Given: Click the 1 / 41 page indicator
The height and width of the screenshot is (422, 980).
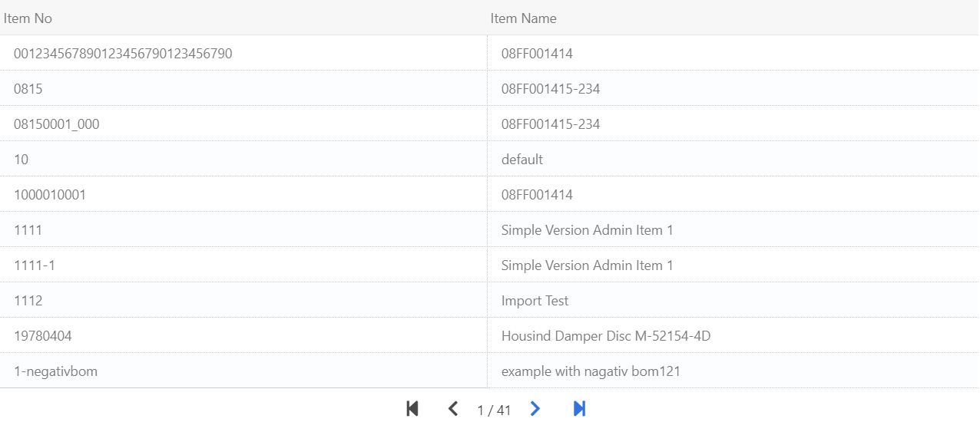Looking at the screenshot, I should pyautogui.click(x=494, y=410).
